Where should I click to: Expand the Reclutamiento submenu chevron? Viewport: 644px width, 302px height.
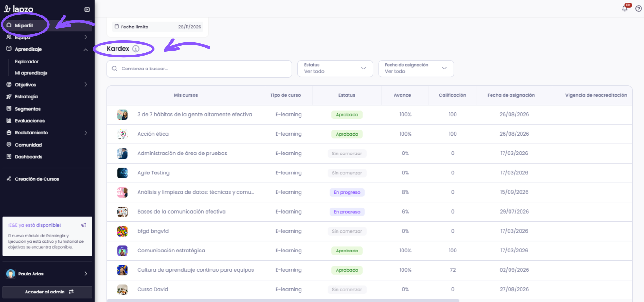(x=86, y=133)
